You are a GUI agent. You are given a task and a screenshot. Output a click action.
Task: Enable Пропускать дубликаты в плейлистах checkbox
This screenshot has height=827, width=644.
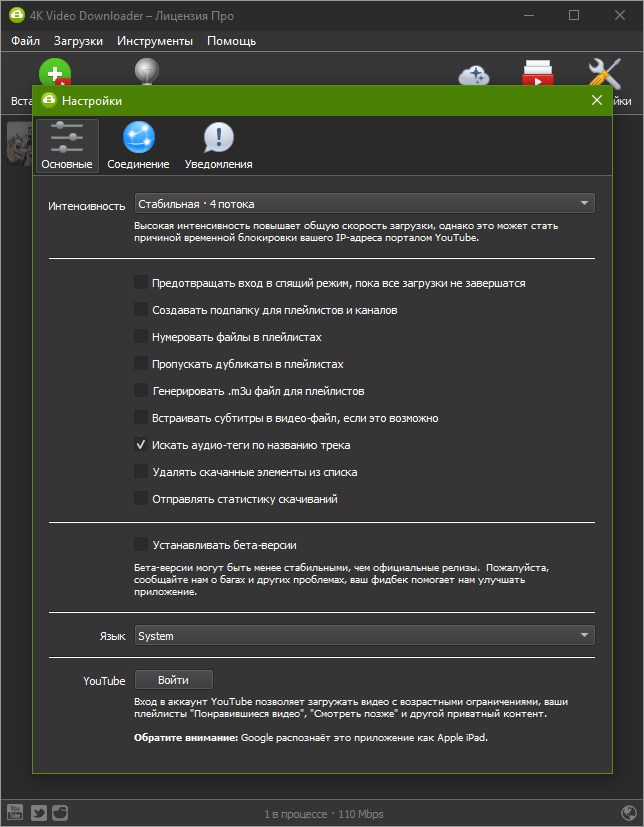(x=140, y=363)
